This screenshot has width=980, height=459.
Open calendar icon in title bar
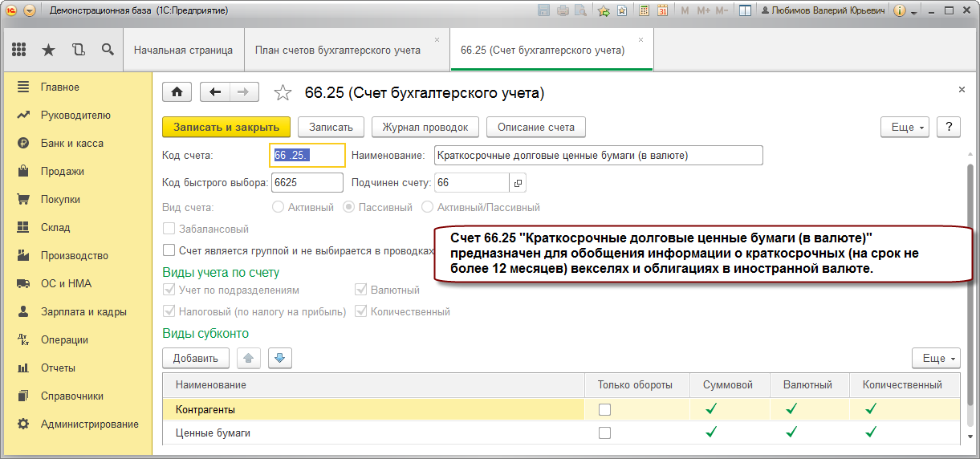pos(662,10)
